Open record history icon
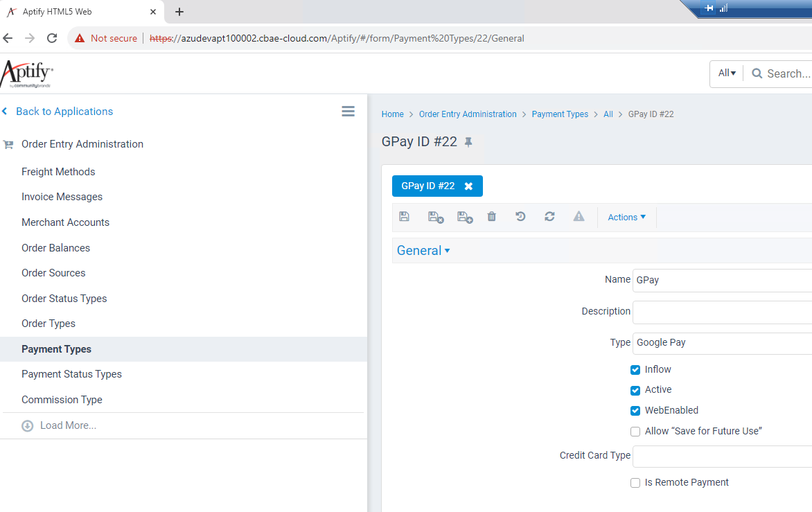 point(520,217)
